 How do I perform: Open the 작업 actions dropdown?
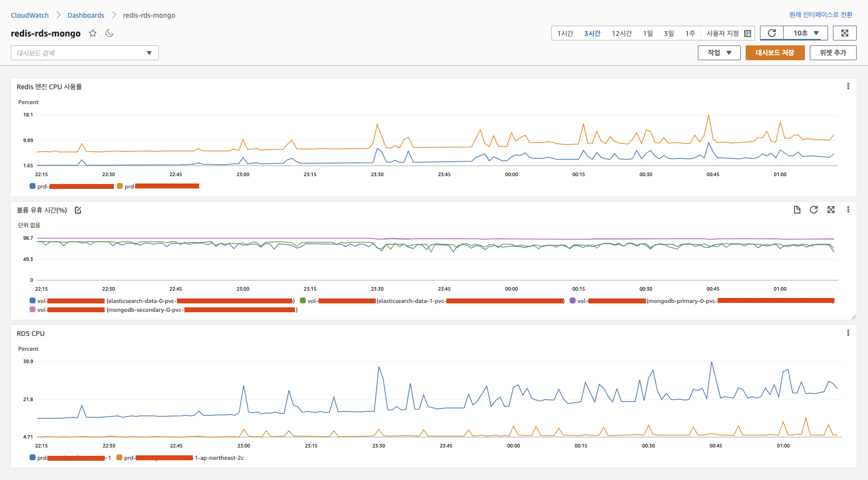pyautogui.click(x=719, y=53)
